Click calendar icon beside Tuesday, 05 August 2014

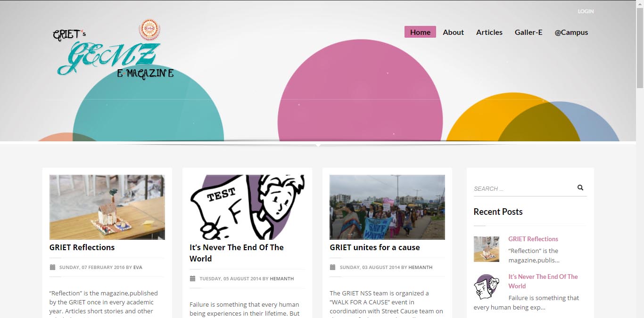(x=192, y=278)
